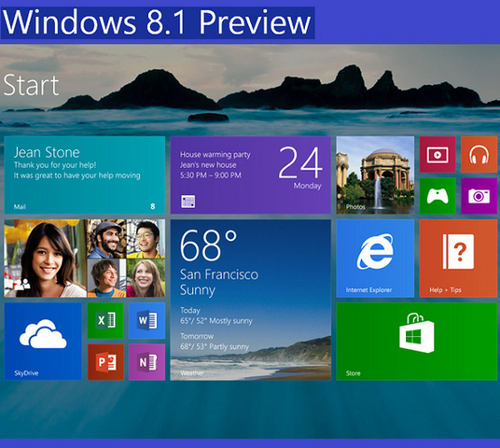Click the 'Jean Stone' sender name

tap(47, 152)
